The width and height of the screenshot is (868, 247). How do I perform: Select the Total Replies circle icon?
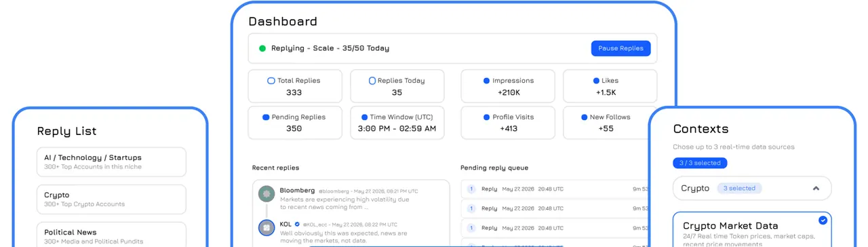[x=271, y=81]
